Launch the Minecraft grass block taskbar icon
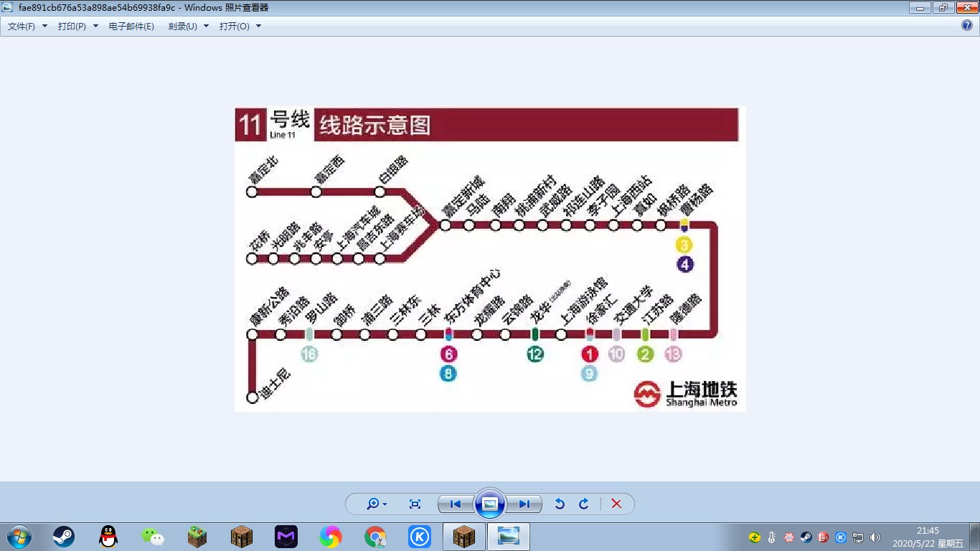 [197, 537]
